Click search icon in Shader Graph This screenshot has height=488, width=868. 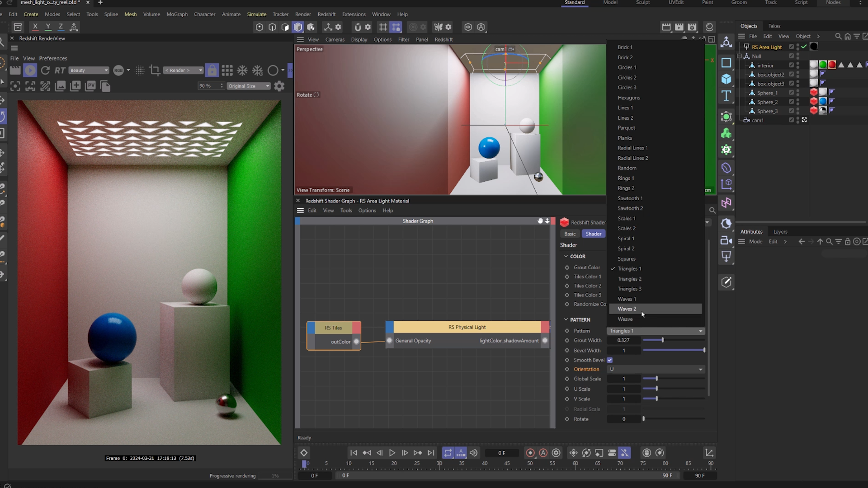(x=712, y=211)
